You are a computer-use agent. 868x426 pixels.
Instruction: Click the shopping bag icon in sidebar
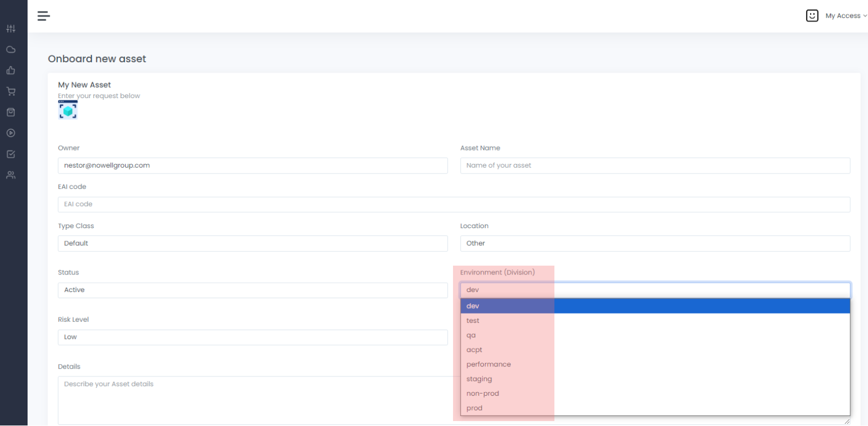click(10, 112)
